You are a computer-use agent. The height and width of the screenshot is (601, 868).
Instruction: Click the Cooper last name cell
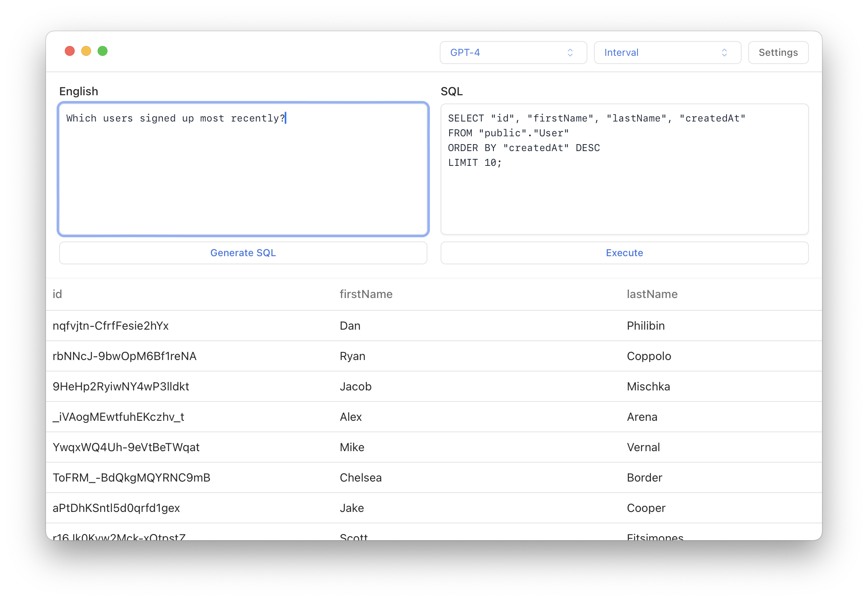coord(646,508)
